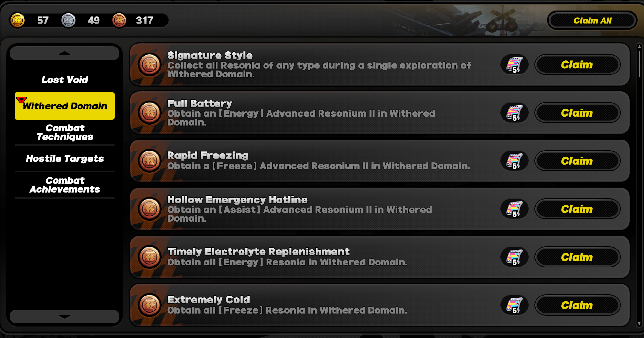Click the scrollbar's down arrow in achievements list

click(x=639, y=323)
